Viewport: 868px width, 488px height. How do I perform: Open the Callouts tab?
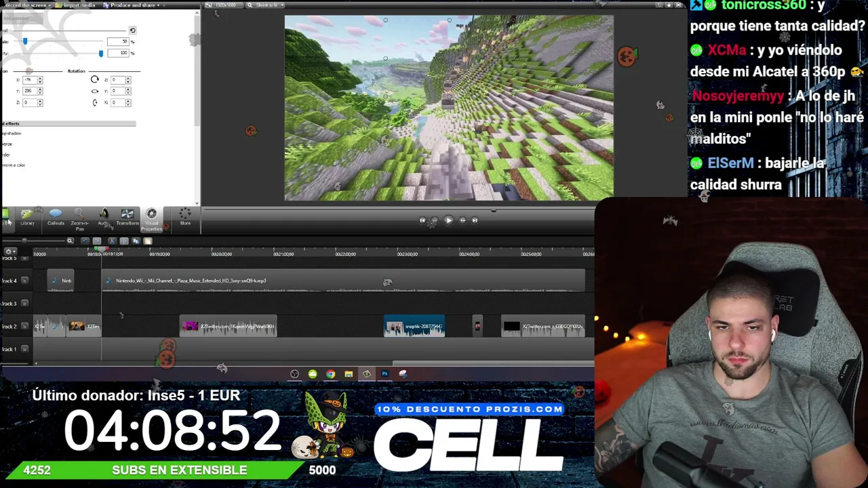56,218
